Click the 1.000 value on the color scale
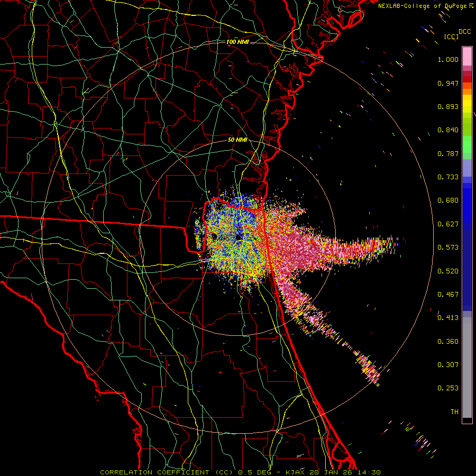The image size is (476, 476). pos(448,59)
